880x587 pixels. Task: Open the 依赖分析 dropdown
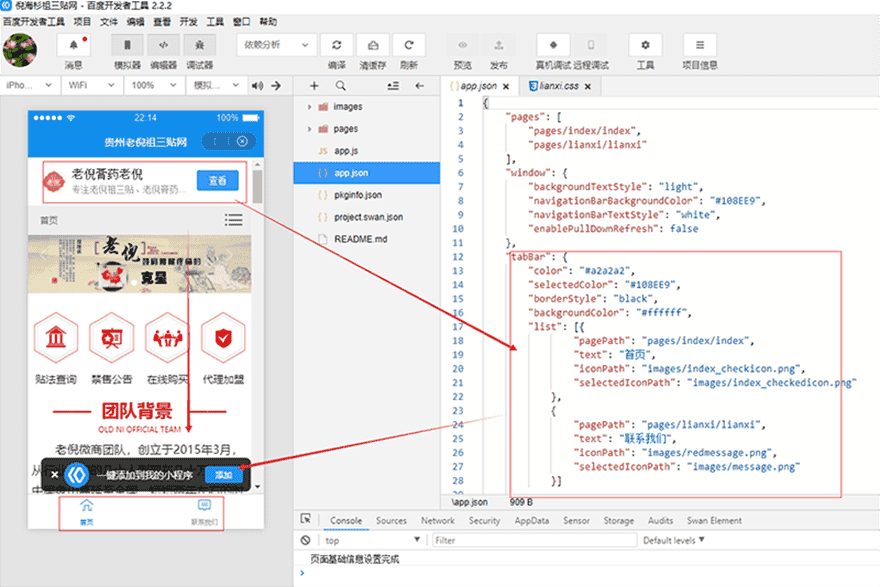(277, 45)
